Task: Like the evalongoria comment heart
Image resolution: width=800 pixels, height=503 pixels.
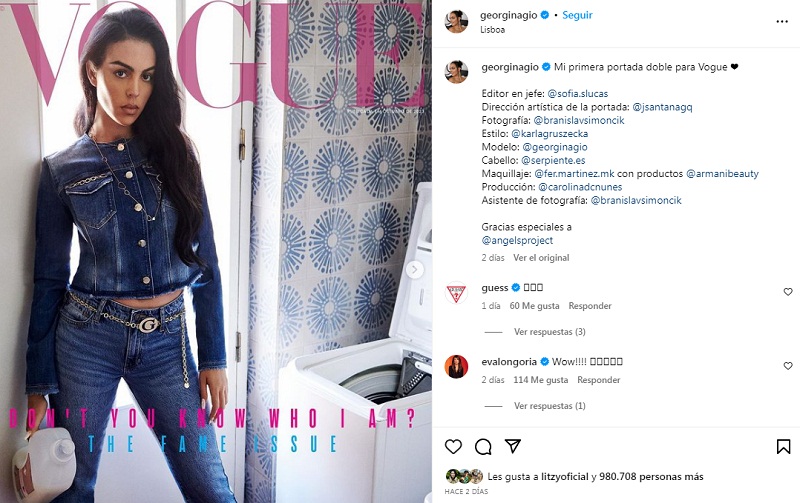Action: [x=788, y=366]
